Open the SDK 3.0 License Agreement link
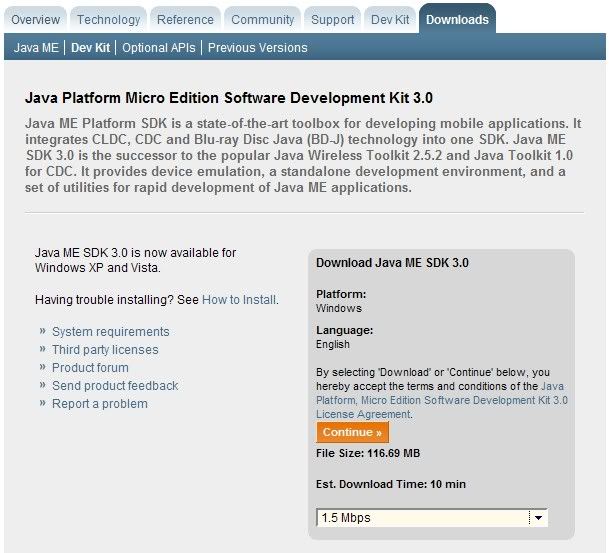Screen dimensions: 609x553 click(442, 400)
